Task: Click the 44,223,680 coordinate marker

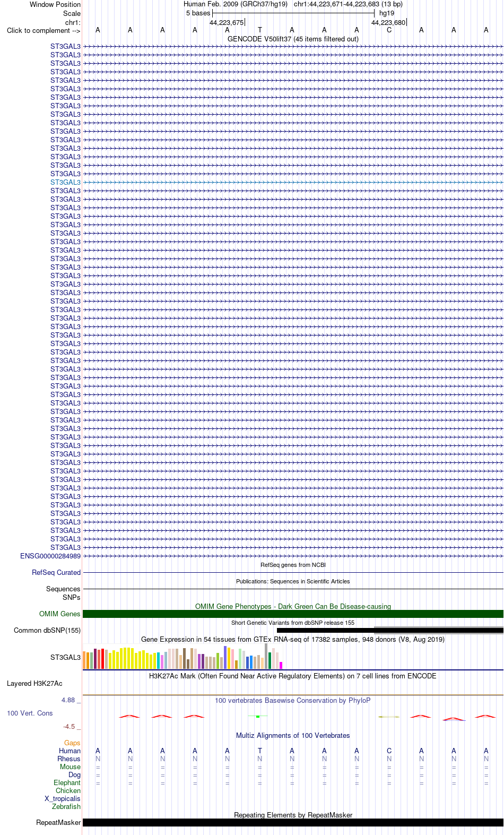Action: [388, 22]
